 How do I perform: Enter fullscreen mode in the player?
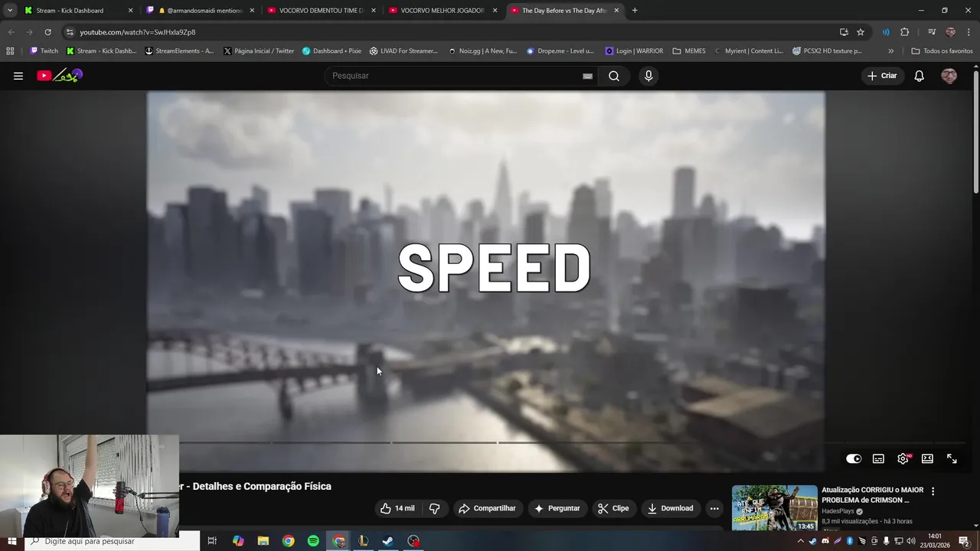point(952,458)
